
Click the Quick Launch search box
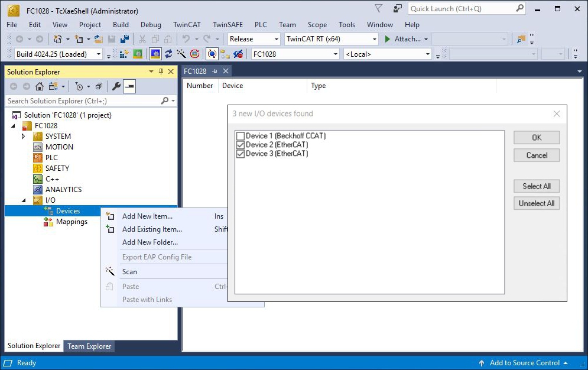466,8
